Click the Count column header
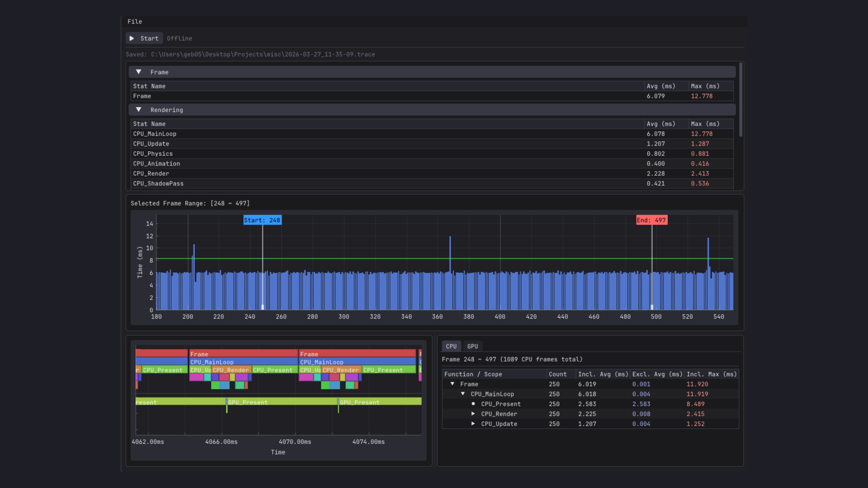The height and width of the screenshot is (488, 868). [x=557, y=374]
